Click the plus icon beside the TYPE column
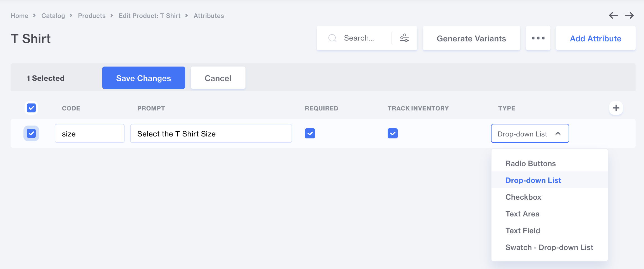This screenshot has width=644, height=269. click(x=616, y=108)
